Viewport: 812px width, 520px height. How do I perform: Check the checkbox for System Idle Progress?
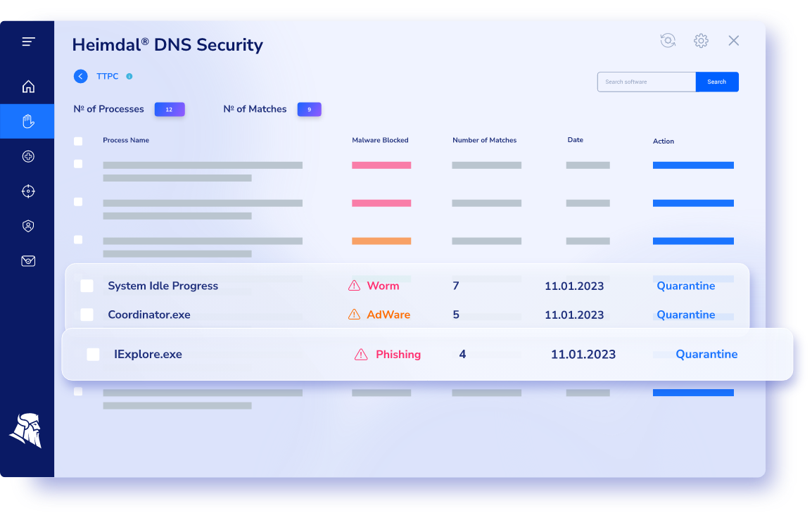coord(87,285)
